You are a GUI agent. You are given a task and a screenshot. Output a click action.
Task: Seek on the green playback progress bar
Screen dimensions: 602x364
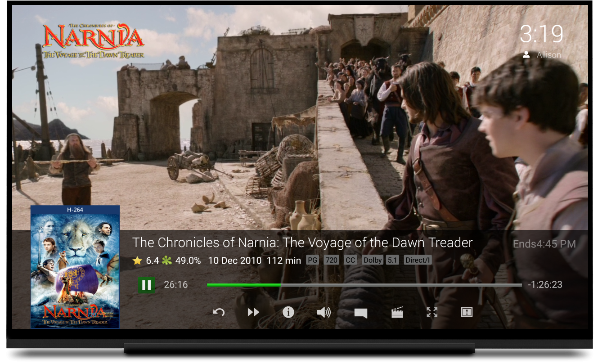pyautogui.click(x=364, y=285)
